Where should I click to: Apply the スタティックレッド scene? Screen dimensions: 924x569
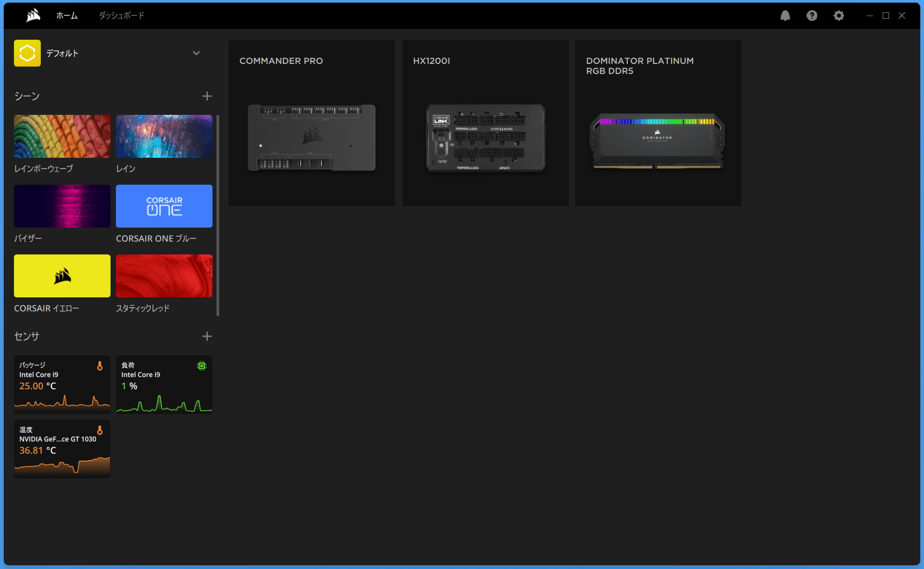[x=164, y=276]
